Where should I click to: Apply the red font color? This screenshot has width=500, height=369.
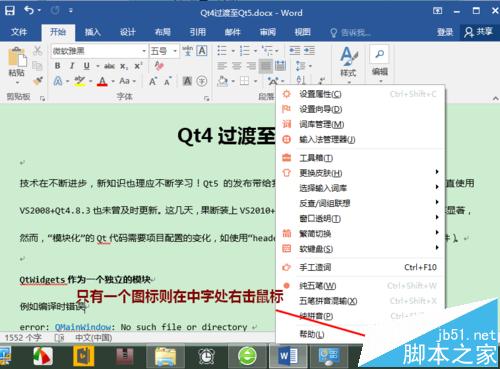pos(102,81)
